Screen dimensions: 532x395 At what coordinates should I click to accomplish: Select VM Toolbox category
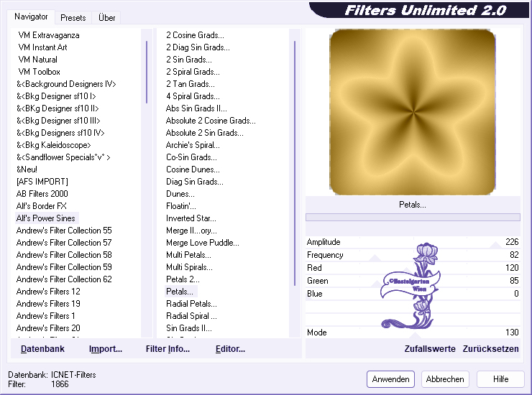tap(39, 72)
